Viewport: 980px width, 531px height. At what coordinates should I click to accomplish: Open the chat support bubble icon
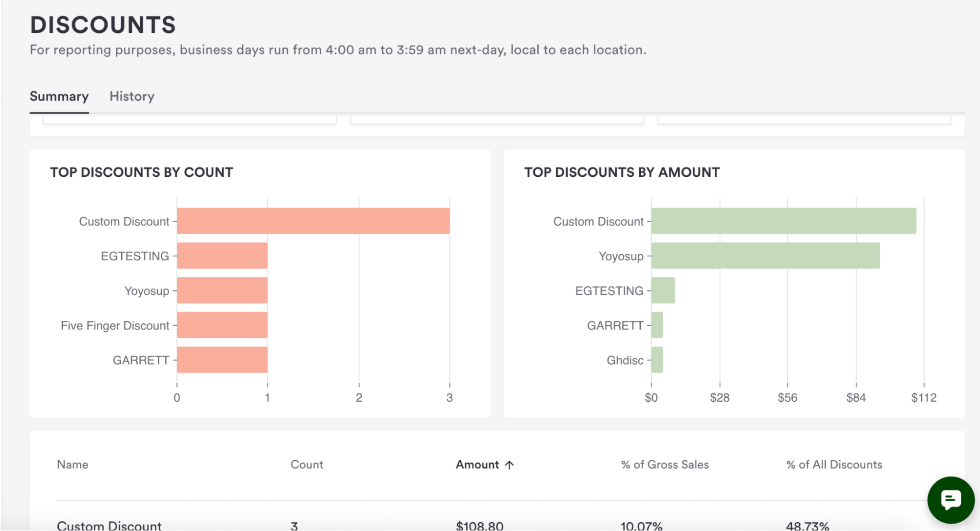coord(950,500)
